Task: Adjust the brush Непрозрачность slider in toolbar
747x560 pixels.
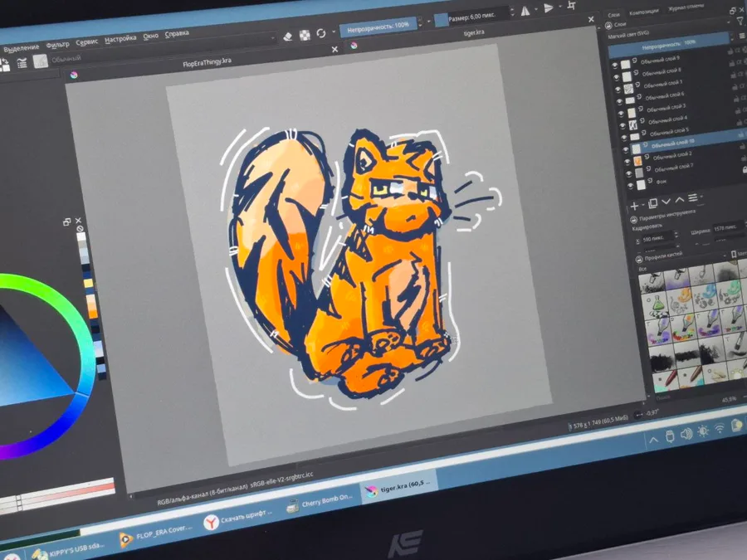Action: pos(378,28)
